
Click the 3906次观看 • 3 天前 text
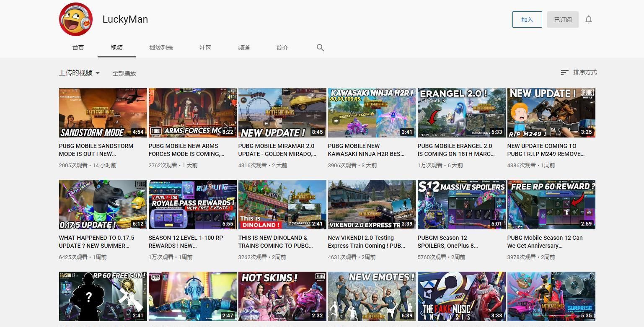coord(352,165)
